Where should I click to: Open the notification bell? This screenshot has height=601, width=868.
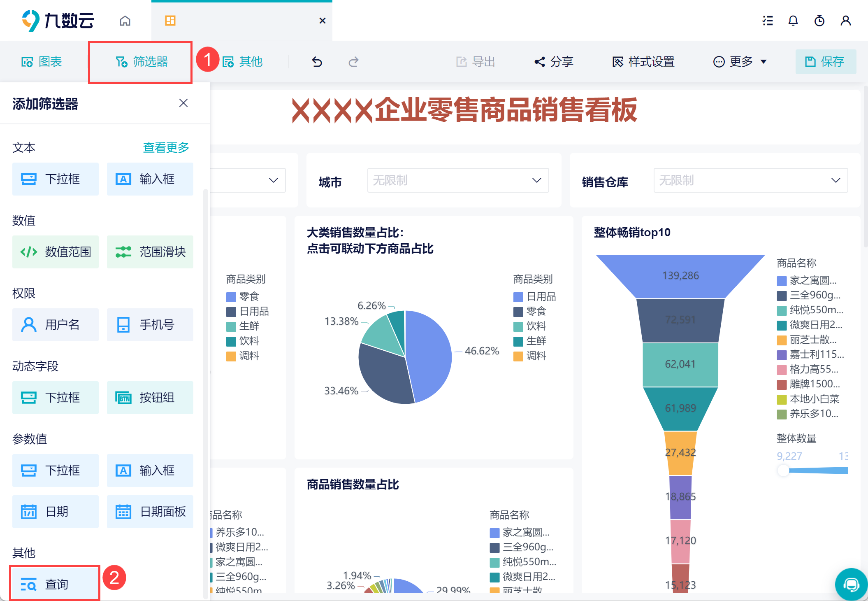coord(793,21)
